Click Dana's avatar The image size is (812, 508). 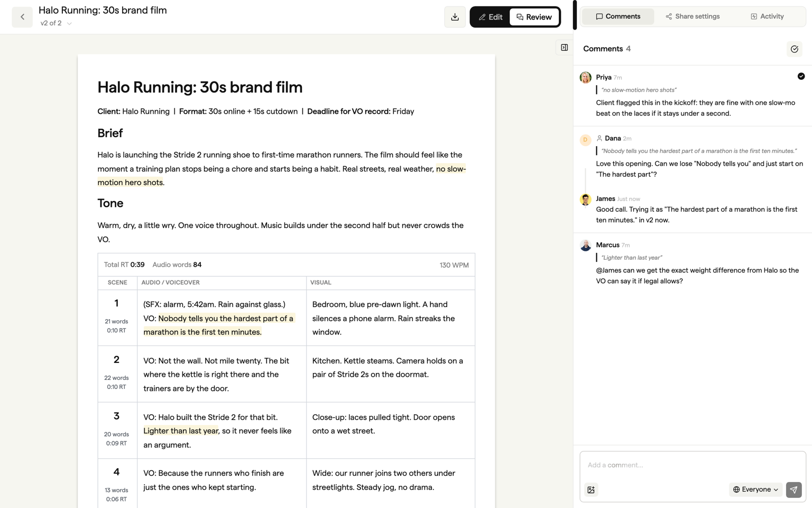(x=585, y=140)
